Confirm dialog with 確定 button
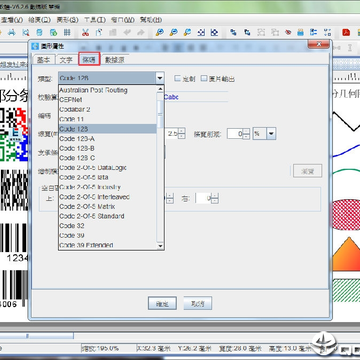 (162, 303)
